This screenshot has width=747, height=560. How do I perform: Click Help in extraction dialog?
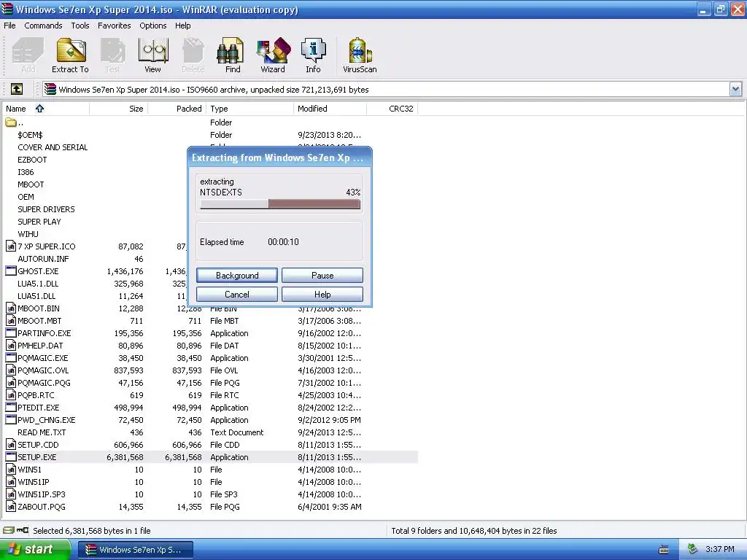(322, 295)
